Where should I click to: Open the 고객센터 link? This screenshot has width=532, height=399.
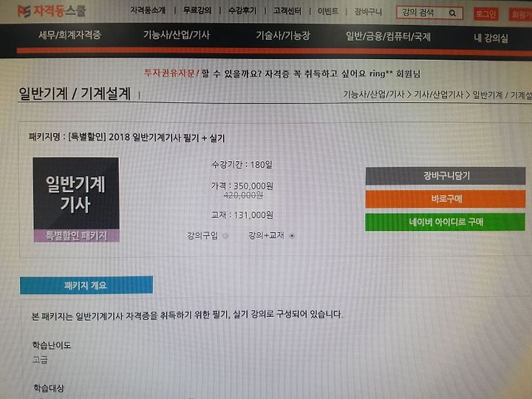point(287,11)
